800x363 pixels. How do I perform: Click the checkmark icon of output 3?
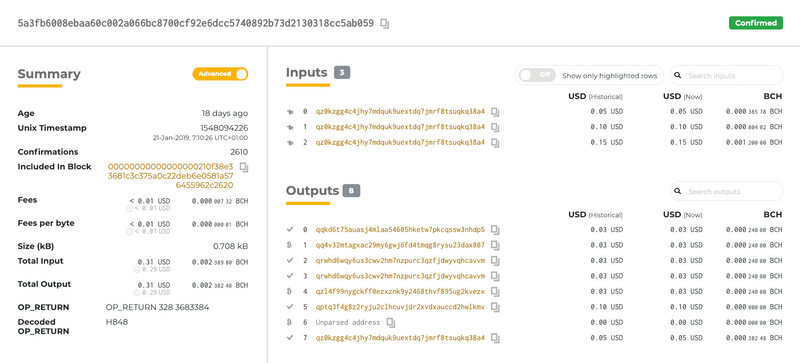(290, 276)
